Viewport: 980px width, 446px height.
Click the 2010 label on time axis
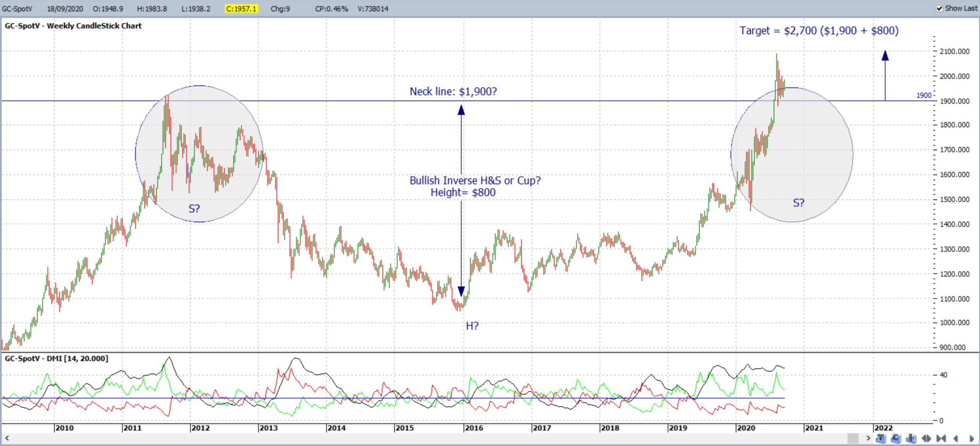coord(64,428)
